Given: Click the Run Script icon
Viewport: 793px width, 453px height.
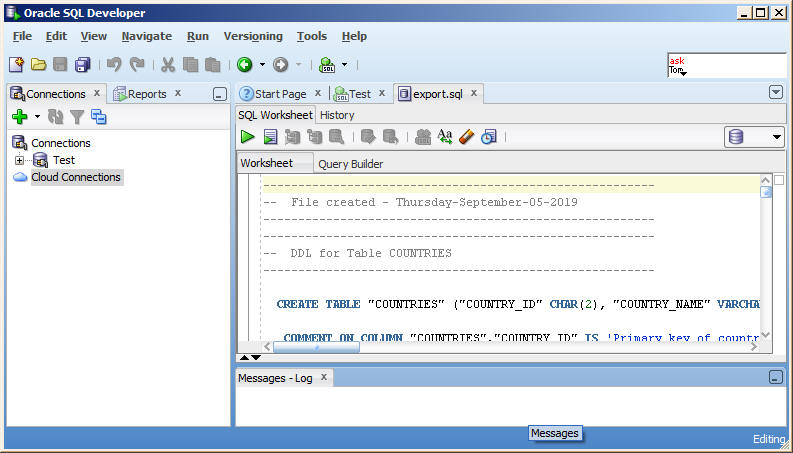Looking at the screenshot, I should click(x=270, y=137).
